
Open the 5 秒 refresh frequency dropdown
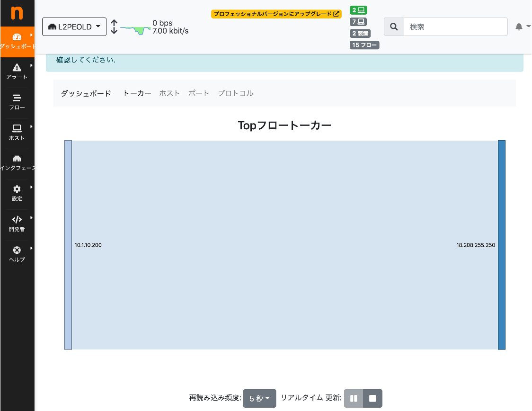point(259,398)
